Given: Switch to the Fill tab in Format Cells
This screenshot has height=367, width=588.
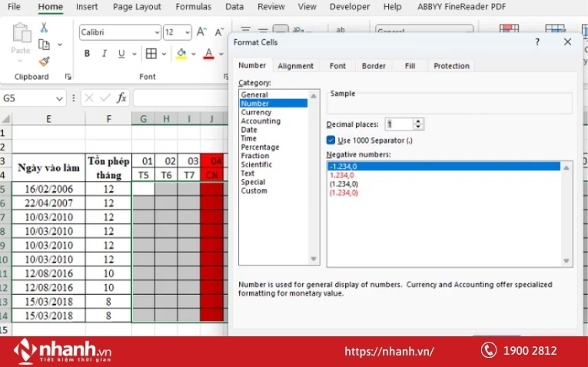Looking at the screenshot, I should (410, 66).
